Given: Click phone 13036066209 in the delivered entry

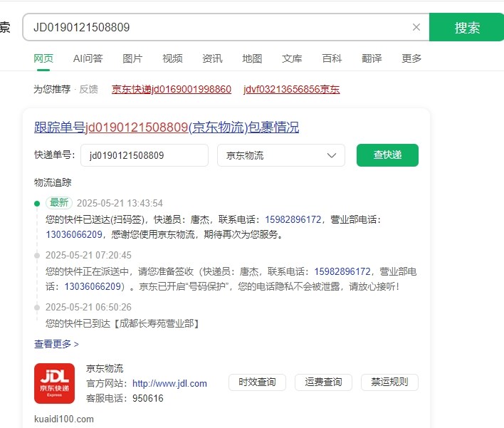Looking at the screenshot, I should point(74,234).
